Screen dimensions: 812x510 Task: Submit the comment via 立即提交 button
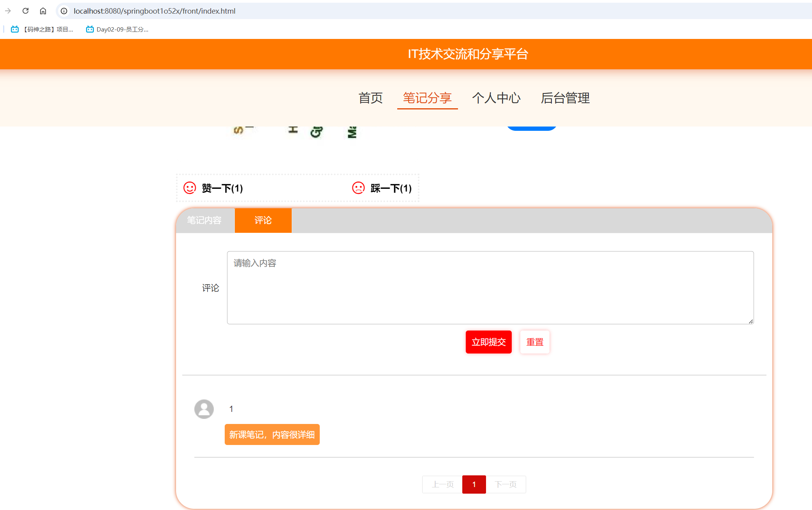click(x=488, y=342)
